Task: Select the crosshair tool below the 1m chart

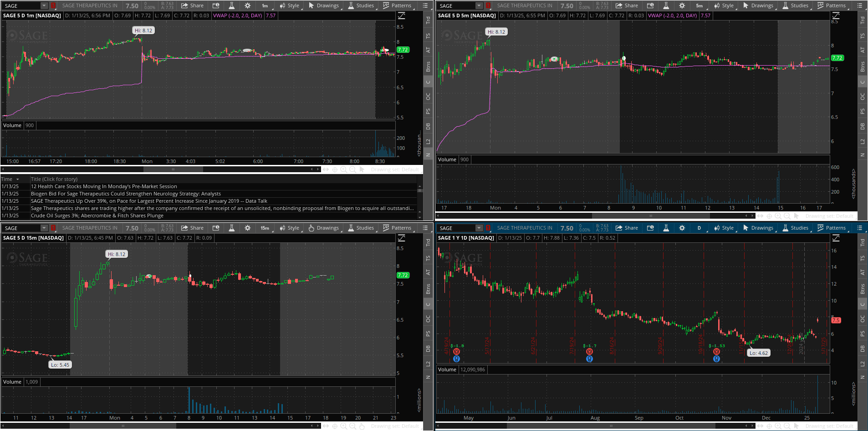Action: click(335, 169)
